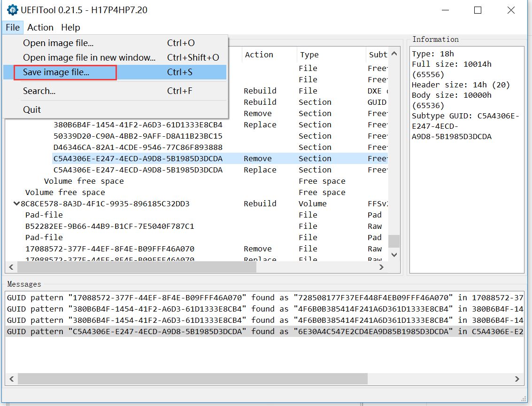This screenshot has height=406, width=532.
Task: Click the Information text showing Type: 18h
Action: (433, 54)
